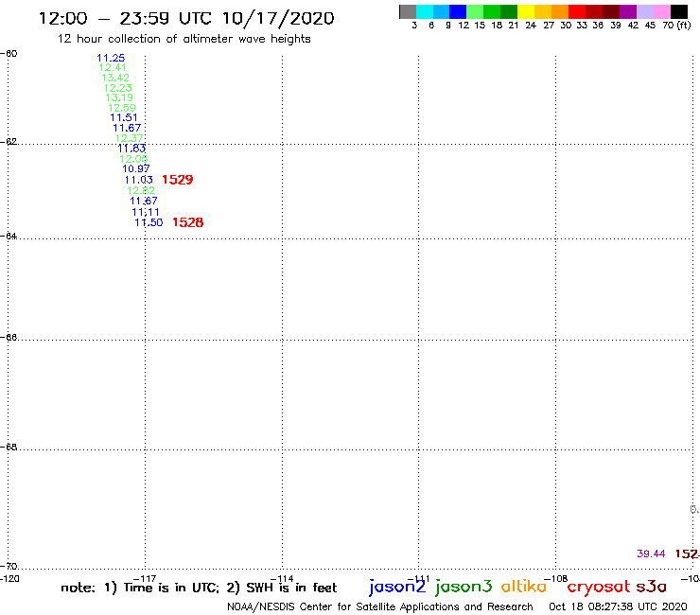Screen dimensions: 700x615
Task: Select the 11.11 wave height value
Action: 146,212
